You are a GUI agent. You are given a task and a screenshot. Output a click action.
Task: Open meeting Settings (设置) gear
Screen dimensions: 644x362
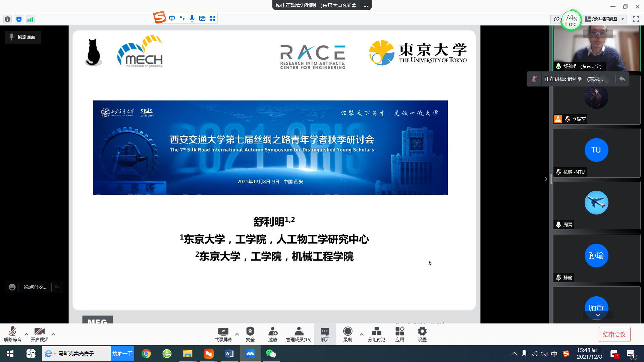coord(422,331)
